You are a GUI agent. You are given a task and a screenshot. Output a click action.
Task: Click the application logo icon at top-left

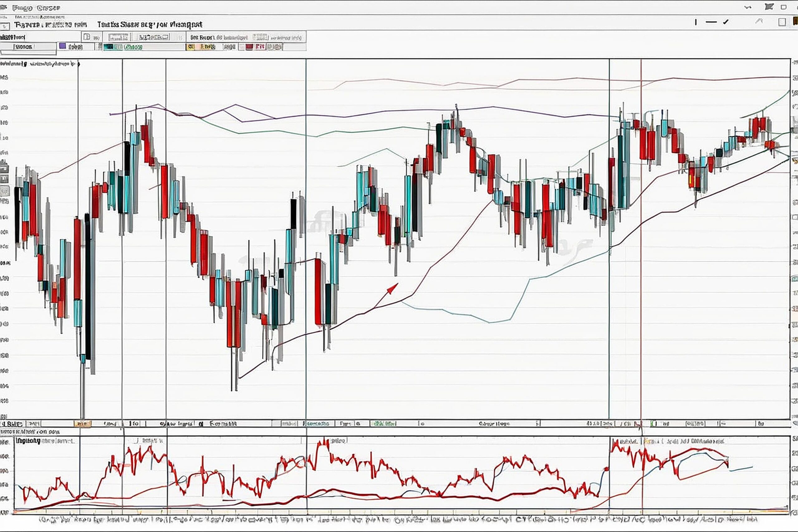tap(3, 7)
